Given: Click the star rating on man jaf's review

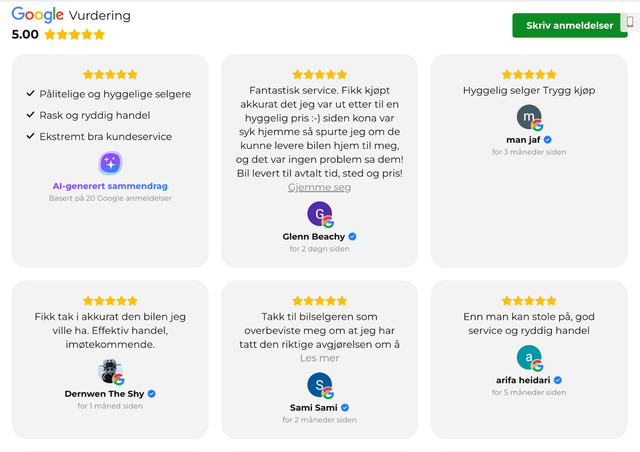Looking at the screenshot, I should (x=529, y=74).
